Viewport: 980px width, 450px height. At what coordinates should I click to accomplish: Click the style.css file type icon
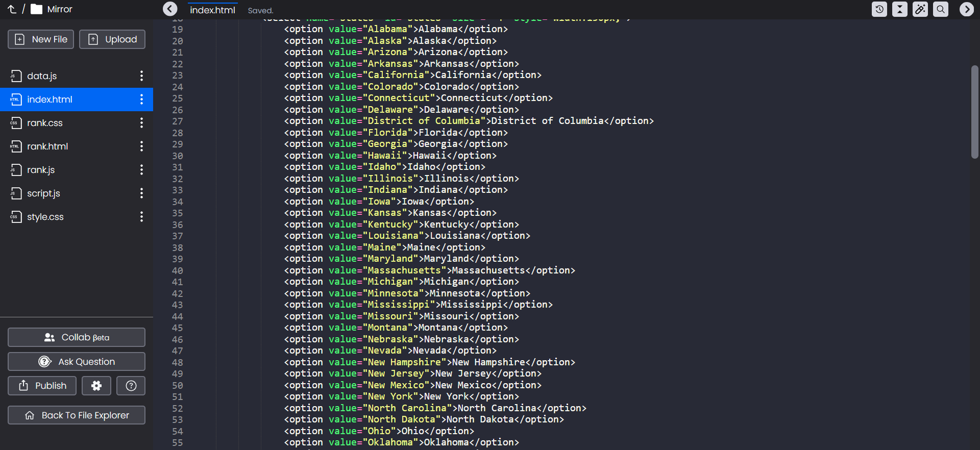(16, 217)
